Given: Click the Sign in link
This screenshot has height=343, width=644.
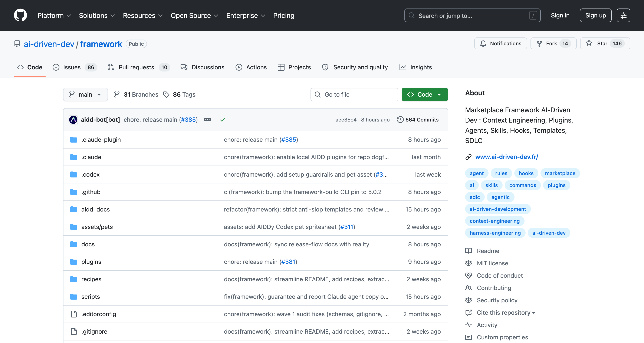Looking at the screenshot, I should tap(560, 16).
